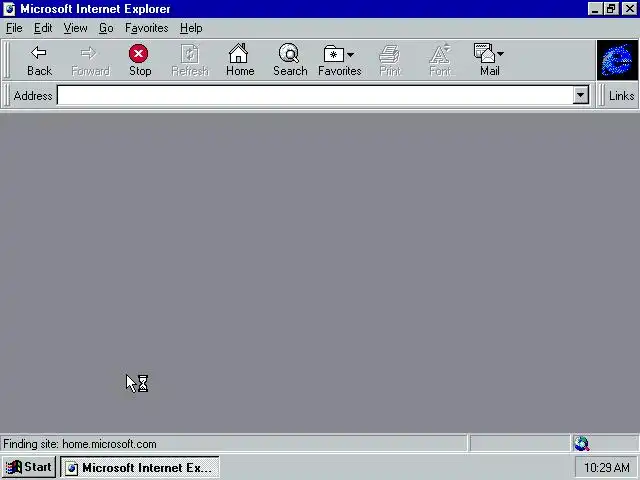The image size is (640, 480).
Task: Restore down the Internet Explorer window
Action: tap(611, 9)
